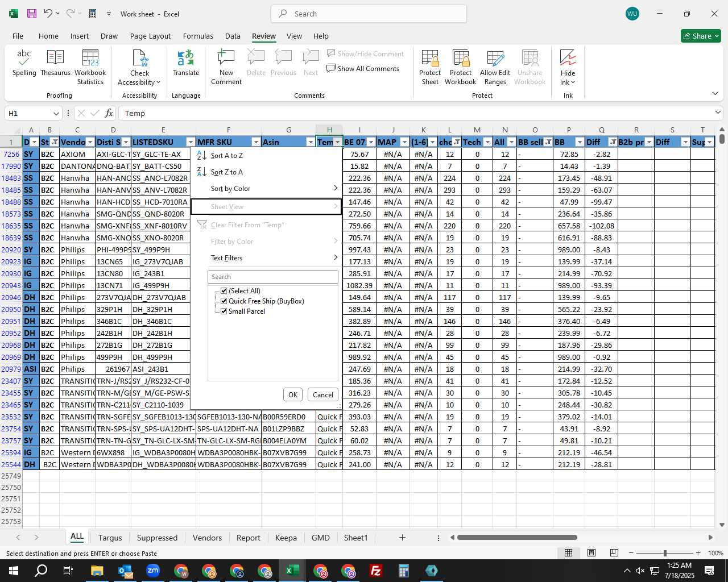This screenshot has width=728, height=582.
Task: Open Zoom app from taskbar
Action: (152, 571)
